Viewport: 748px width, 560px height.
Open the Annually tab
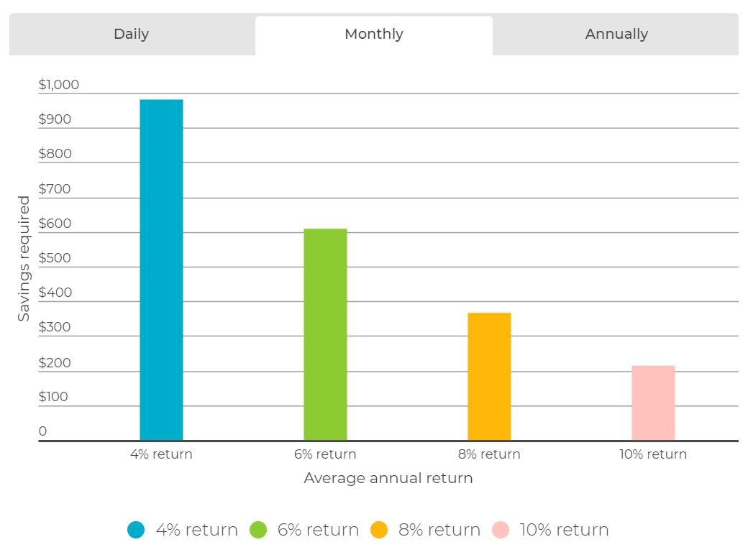616,35
